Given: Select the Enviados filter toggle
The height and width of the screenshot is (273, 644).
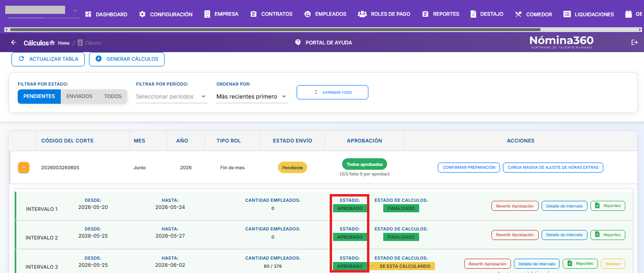Looking at the screenshot, I should [x=79, y=96].
